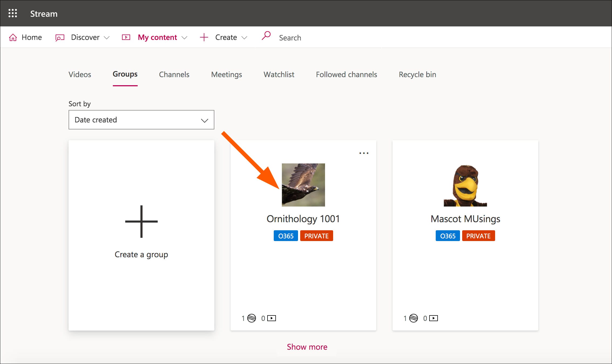This screenshot has width=612, height=364.
Task: Open the Sort by Date created dropdown
Action: point(141,120)
